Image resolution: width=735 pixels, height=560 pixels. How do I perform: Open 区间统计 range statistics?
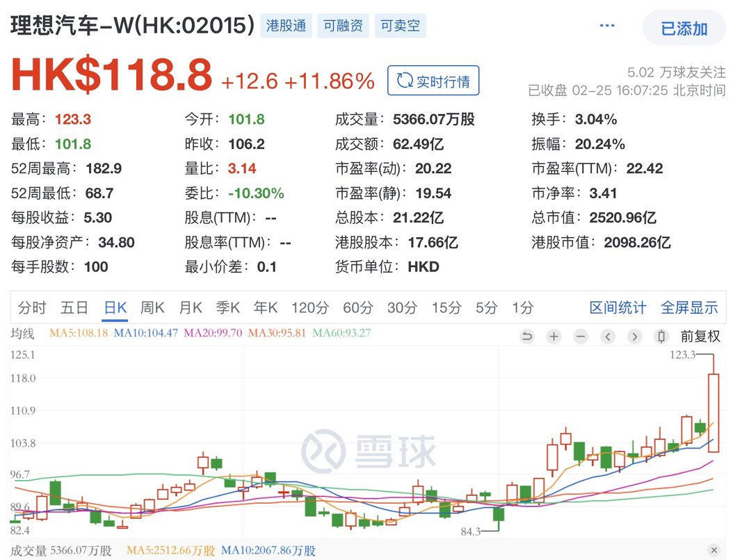pos(617,307)
